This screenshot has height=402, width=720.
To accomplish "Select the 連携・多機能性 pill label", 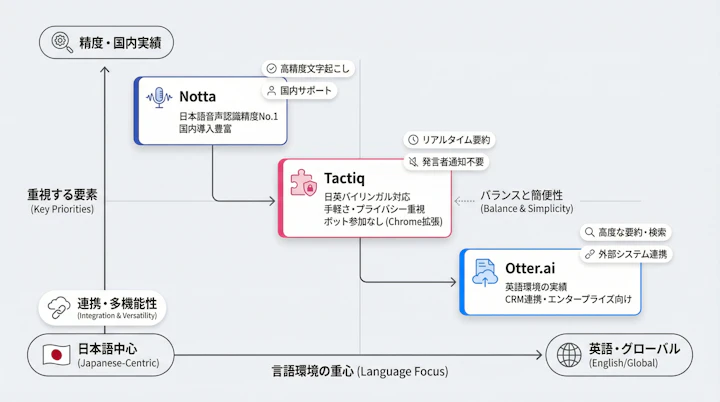I will [x=102, y=307].
